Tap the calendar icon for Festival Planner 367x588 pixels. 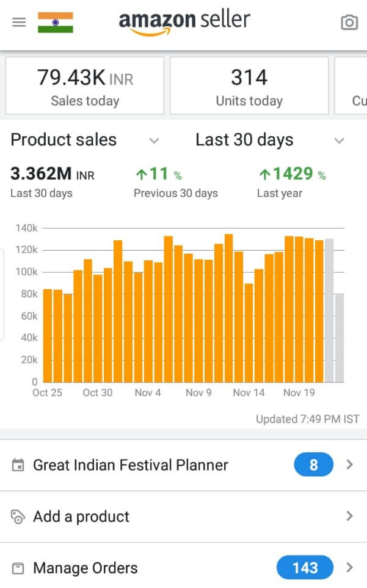pyautogui.click(x=18, y=465)
